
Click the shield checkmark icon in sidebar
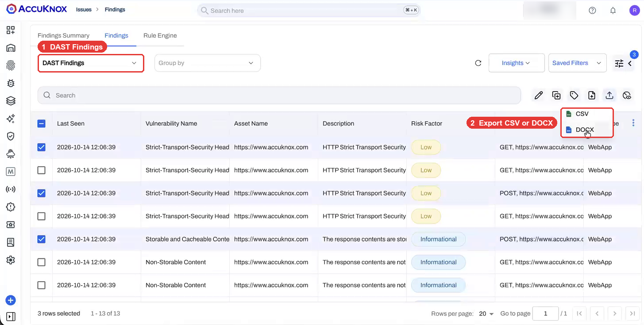coord(11,136)
